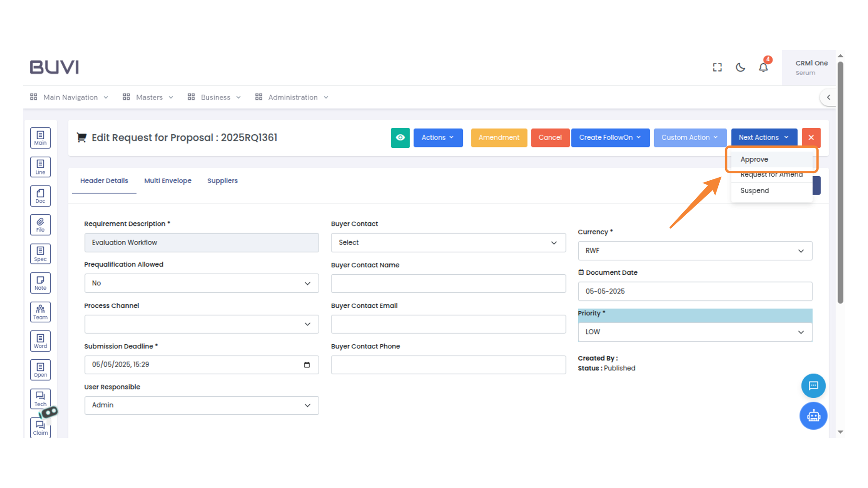Click the green eye preview button
This screenshot has height=488, width=868.
pos(400,137)
